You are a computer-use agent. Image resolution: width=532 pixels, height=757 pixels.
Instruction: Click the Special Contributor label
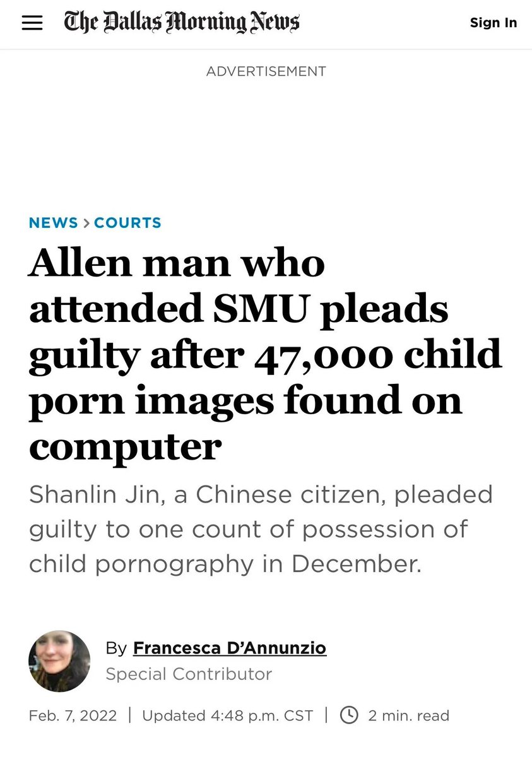click(189, 674)
